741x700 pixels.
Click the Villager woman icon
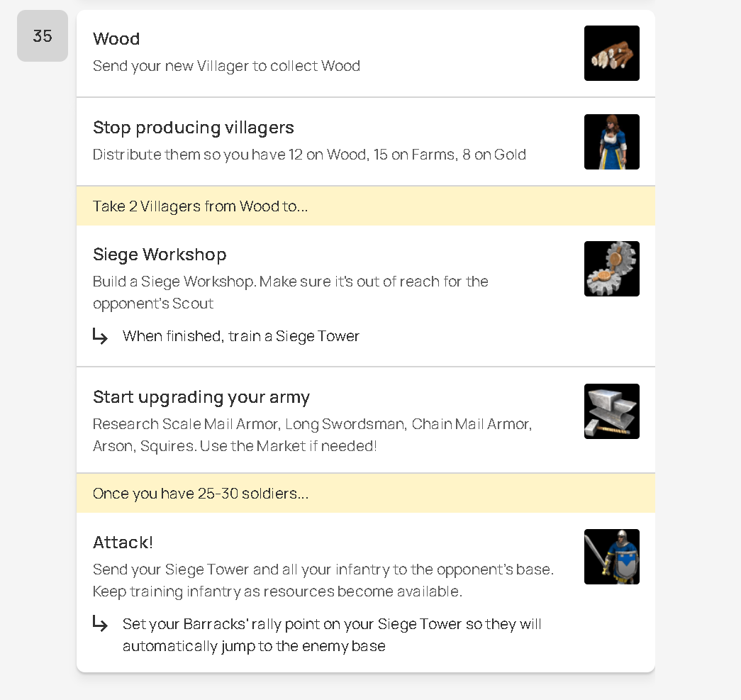tap(611, 142)
